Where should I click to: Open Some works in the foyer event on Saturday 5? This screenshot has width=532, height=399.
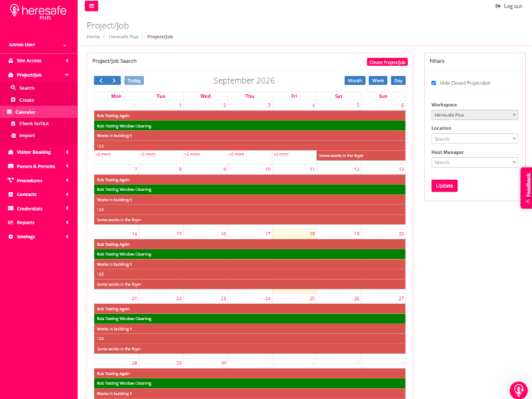[361, 156]
